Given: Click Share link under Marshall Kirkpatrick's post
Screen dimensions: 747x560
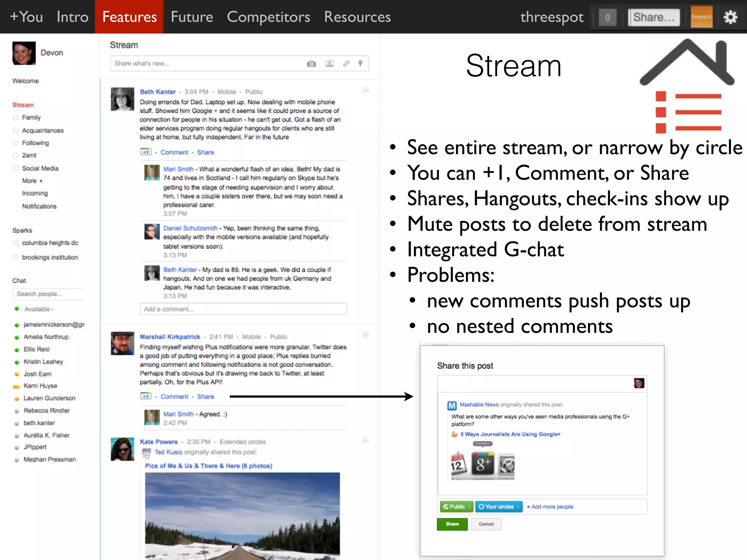Looking at the screenshot, I should (206, 396).
